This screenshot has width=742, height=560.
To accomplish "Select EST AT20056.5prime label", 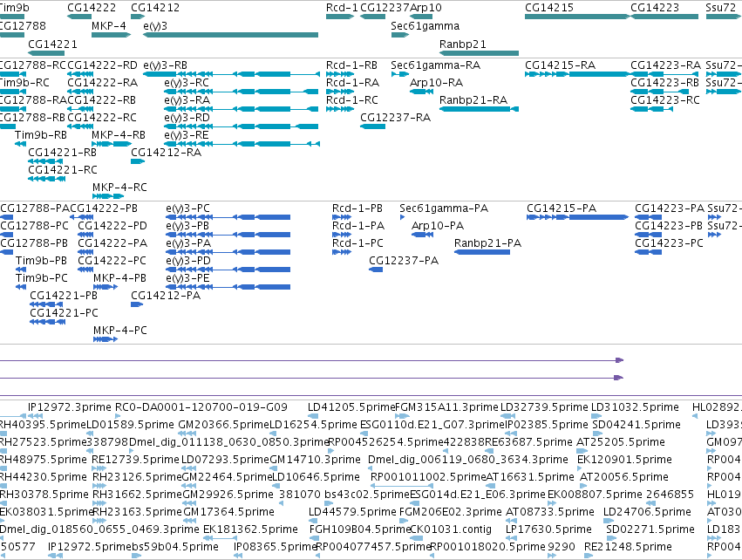I will [624, 476].
